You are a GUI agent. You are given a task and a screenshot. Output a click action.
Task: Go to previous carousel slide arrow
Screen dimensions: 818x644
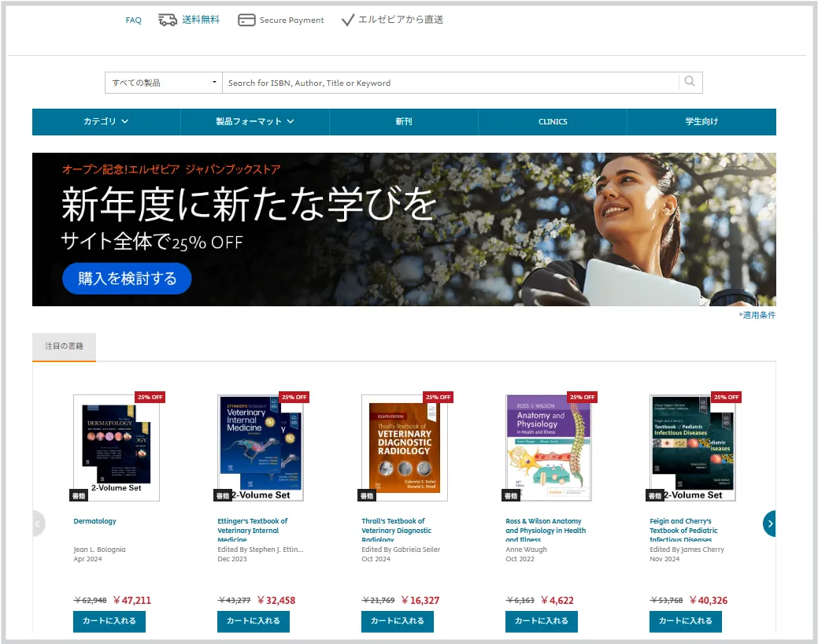point(38,524)
